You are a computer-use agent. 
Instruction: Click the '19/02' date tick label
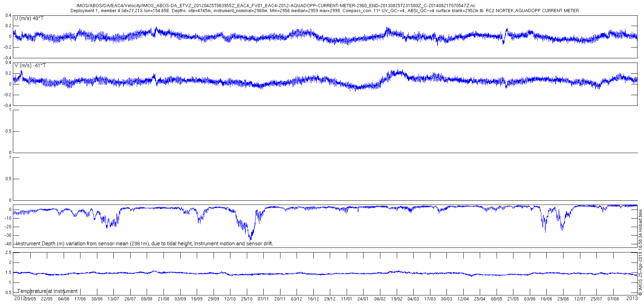pos(396,299)
